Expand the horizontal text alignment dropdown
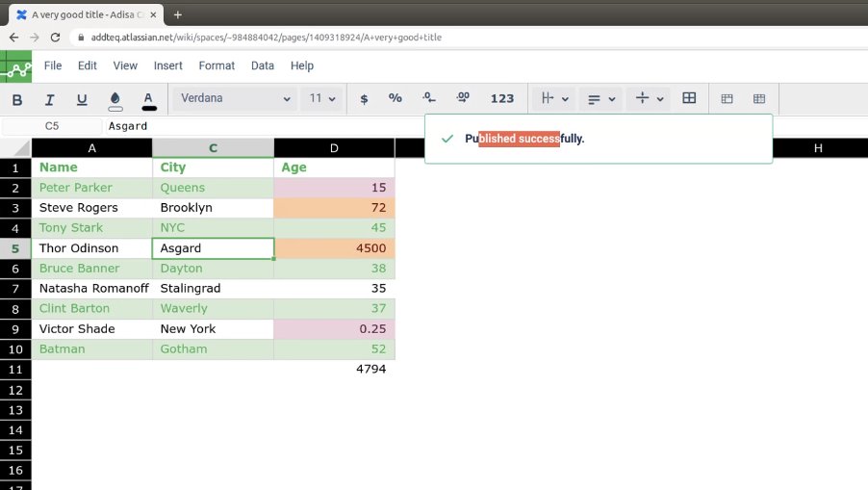This screenshot has width=868, height=490. (x=601, y=98)
